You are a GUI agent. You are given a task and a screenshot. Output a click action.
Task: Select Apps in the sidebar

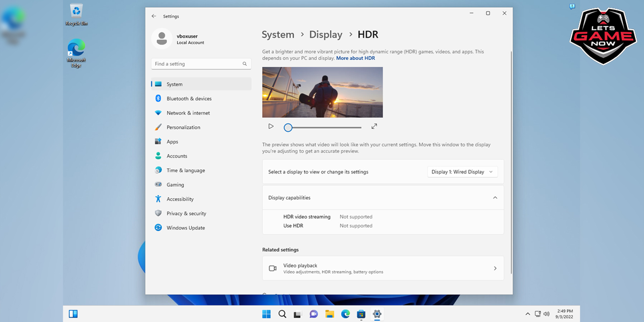point(201,142)
